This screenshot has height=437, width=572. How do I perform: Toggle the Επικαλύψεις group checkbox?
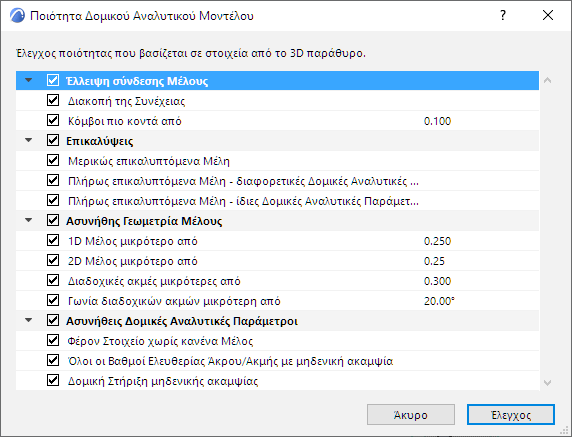click(x=53, y=140)
